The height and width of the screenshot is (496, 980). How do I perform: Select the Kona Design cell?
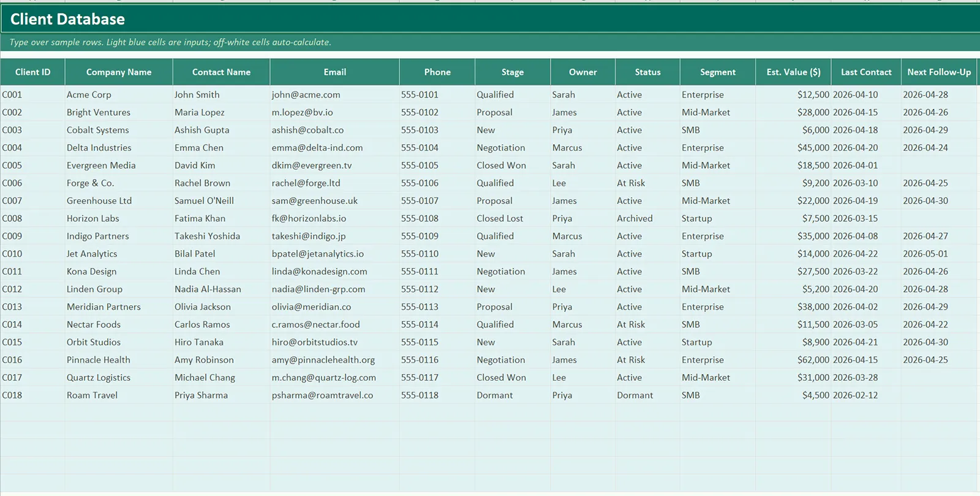[119, 272]
